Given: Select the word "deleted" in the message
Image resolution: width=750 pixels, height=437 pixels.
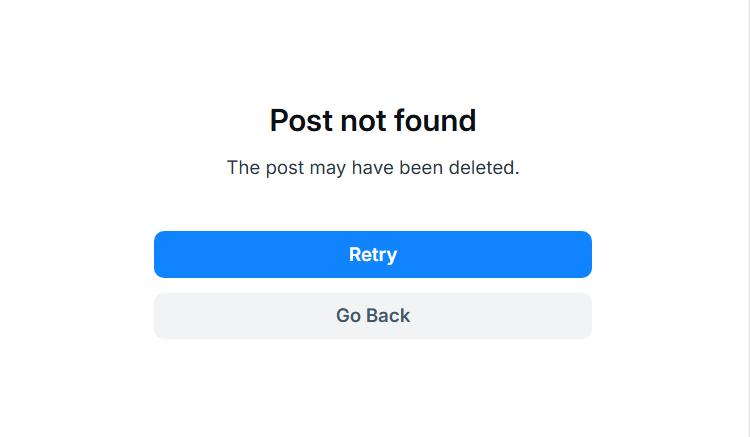Looking at the screenshot, I should pos(482,168).
